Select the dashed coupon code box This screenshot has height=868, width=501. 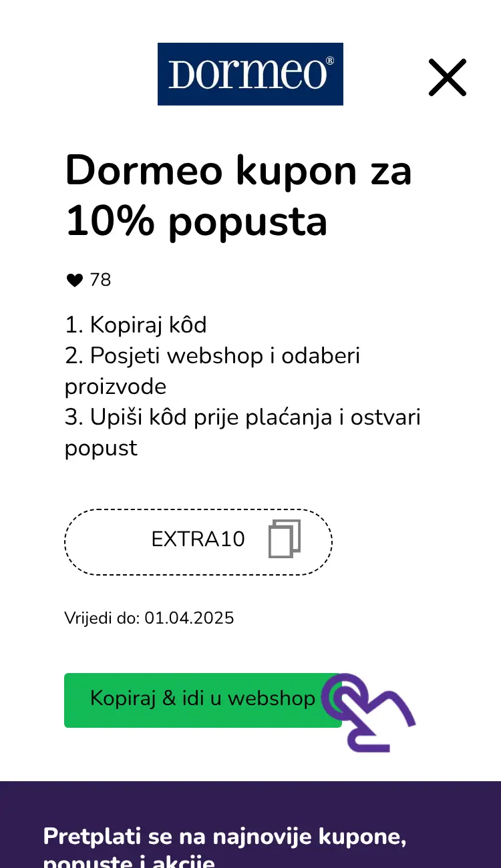pyautogui.click(x=198, y=541)
